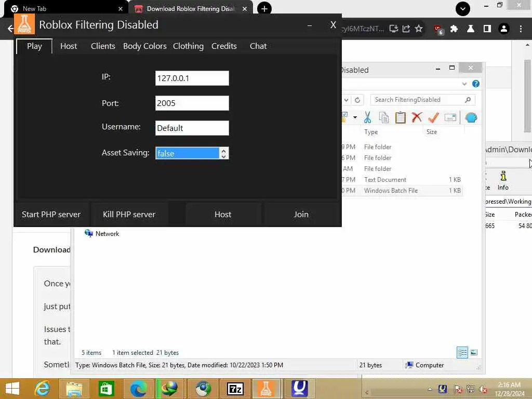Screen dimensions: 532x399
Task: Click the Username input field
Action: [x=192, y=128]
